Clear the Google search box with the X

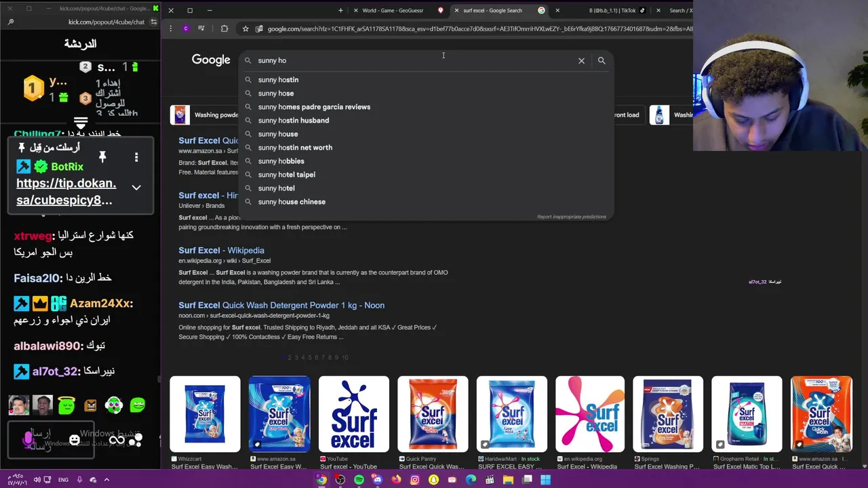pos(581,60)
